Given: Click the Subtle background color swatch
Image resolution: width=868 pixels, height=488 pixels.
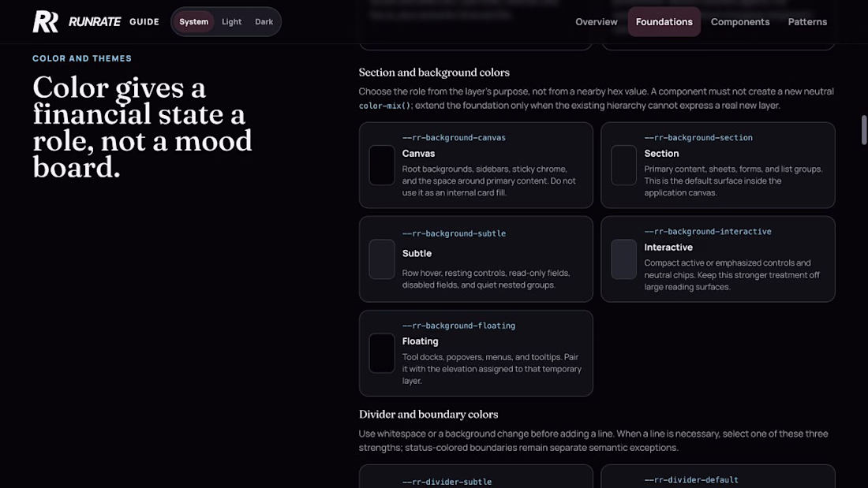Looking at the screenshot, I should (x=382, y=259).
